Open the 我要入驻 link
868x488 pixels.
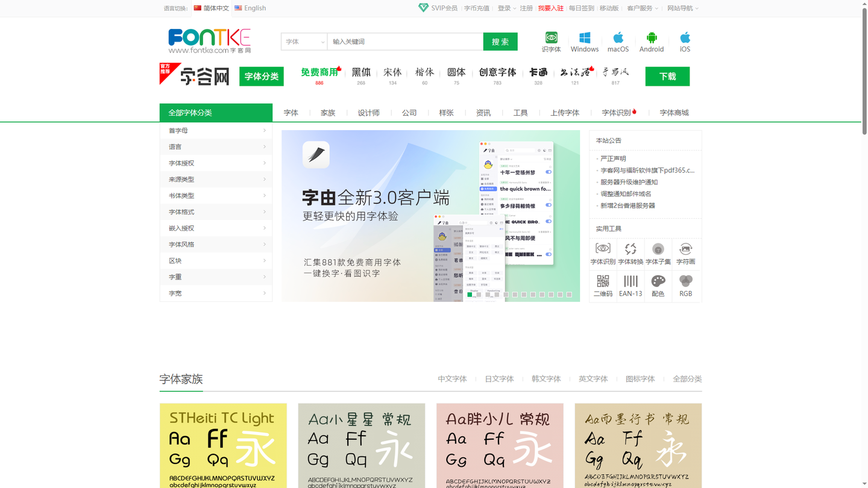click(550, 8)
